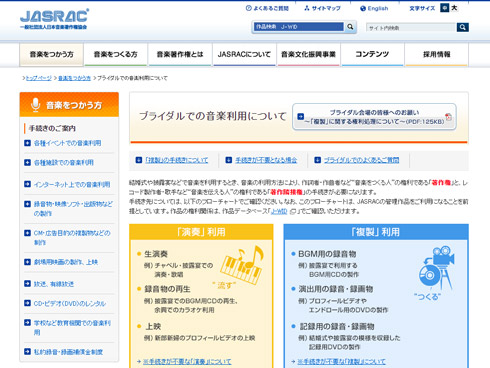Click ブライダルでの音楽利用について page title
The height and width of the screenshot is (368, 490).
pos(213,116)
